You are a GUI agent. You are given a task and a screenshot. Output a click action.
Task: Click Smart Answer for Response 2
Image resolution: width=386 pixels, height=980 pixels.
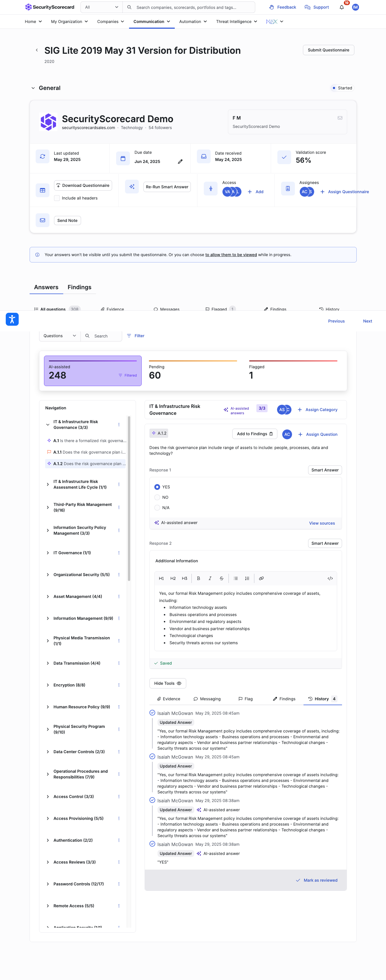325,544
